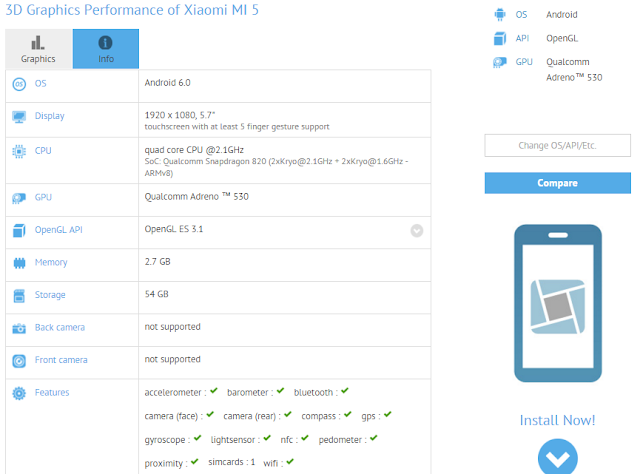
Task: Click the nfc checkmark
Action: 305,438
